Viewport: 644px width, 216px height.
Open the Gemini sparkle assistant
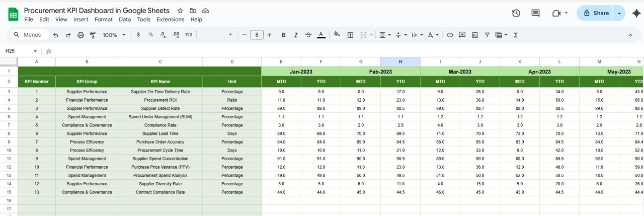click(635, 14)
